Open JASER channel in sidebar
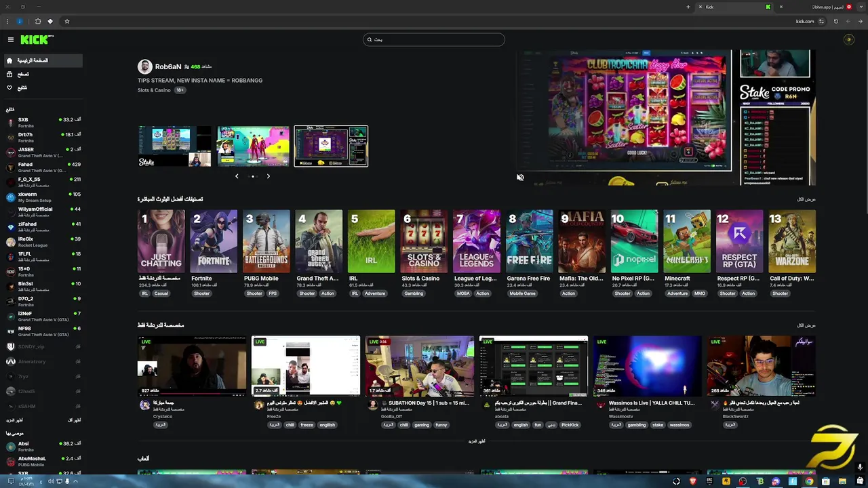868x488 pixels. point(43,152)
